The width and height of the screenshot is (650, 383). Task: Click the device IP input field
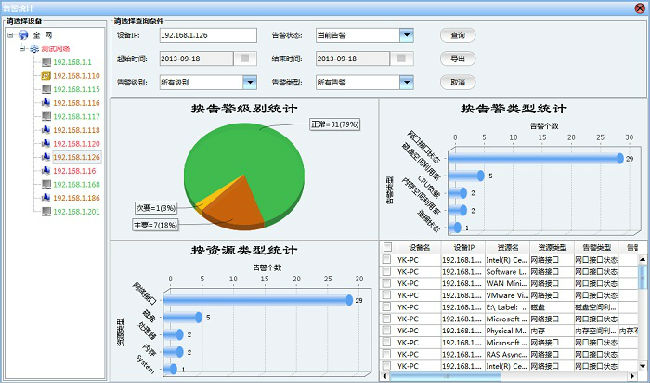(x=208, y=36)
